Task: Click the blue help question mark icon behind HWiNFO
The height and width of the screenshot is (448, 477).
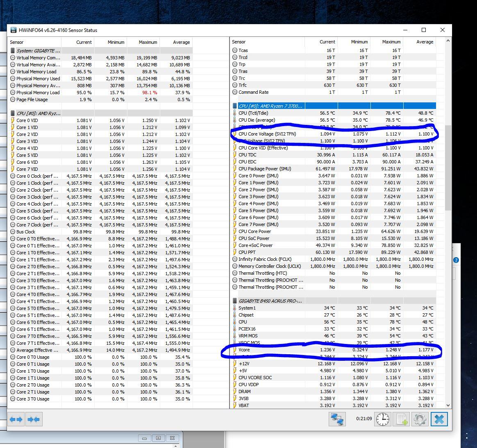Action: pyautogui.click(x=456, y=260)
